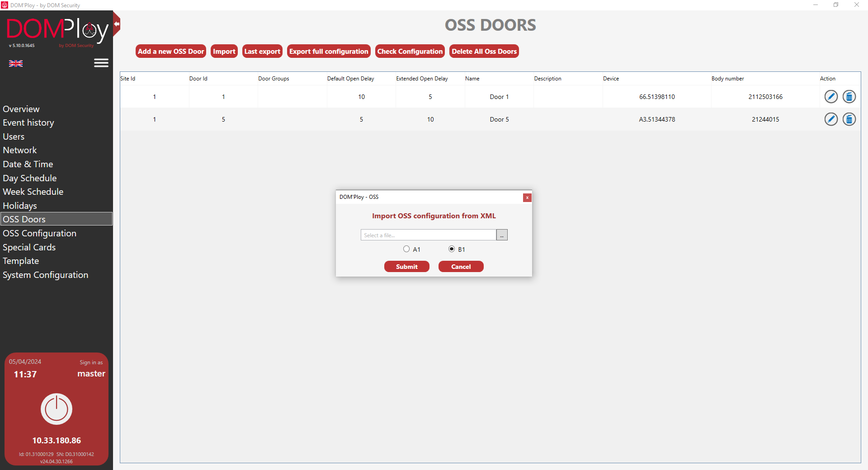Select OSS Doors in sidebar
Screen dimensions: 868x470
click(x=57, y=219)
